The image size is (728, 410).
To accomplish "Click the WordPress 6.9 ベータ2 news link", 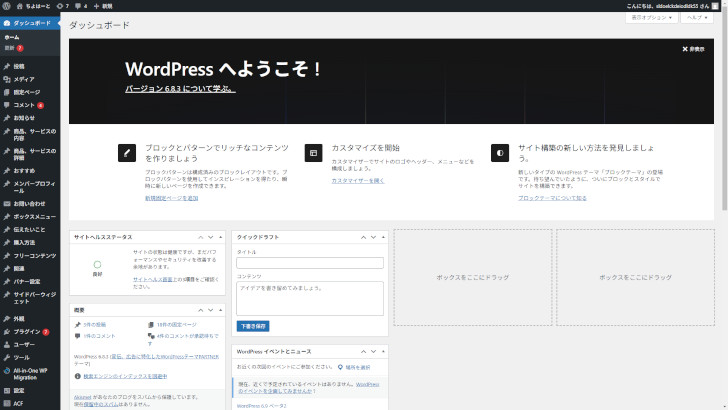I will click(x=261, y=406).
